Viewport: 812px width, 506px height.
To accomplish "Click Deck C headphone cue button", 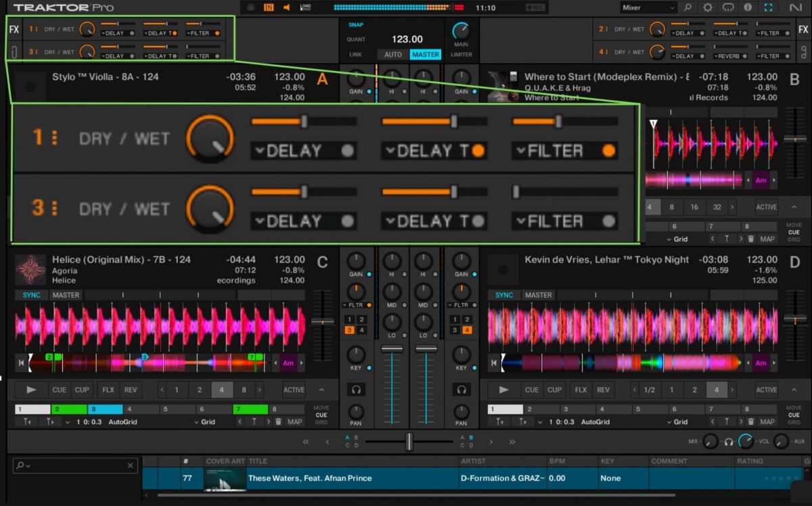I will [355, 390].
